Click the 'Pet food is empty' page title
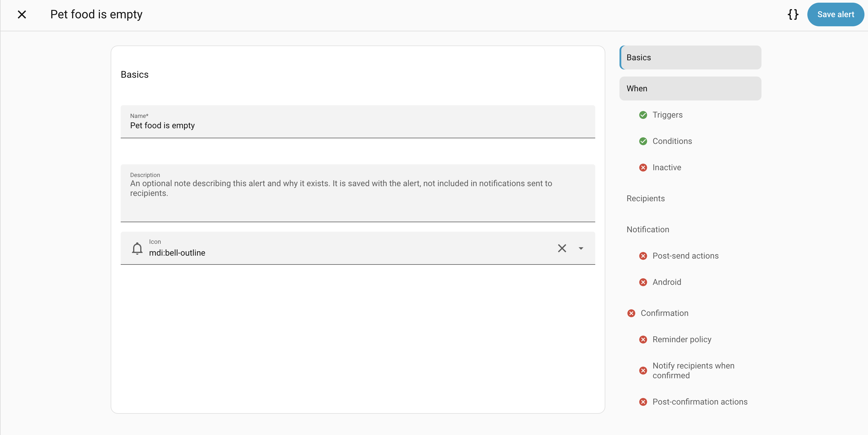Screen dimensions: 868x435 (96, 14)
